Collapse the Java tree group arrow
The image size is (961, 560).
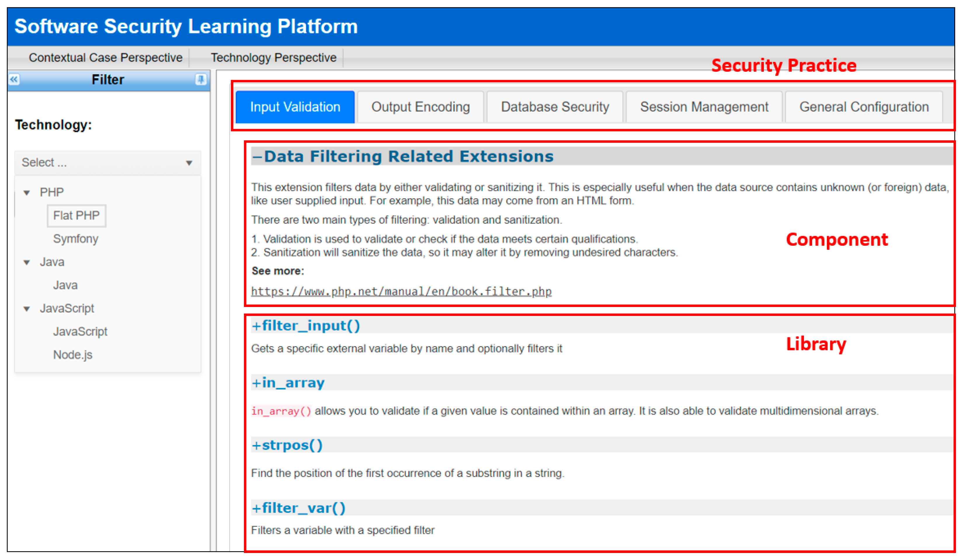click(27, 262)
